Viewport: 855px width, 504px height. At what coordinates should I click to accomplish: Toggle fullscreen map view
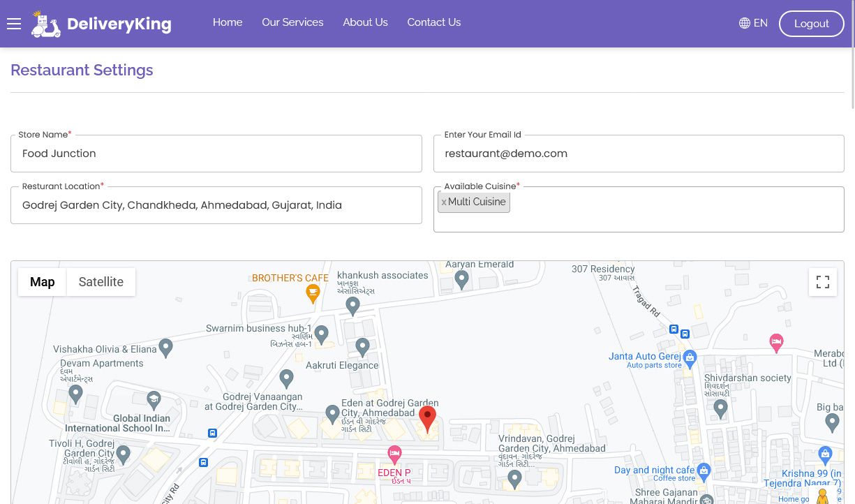(x=823, y=282)
